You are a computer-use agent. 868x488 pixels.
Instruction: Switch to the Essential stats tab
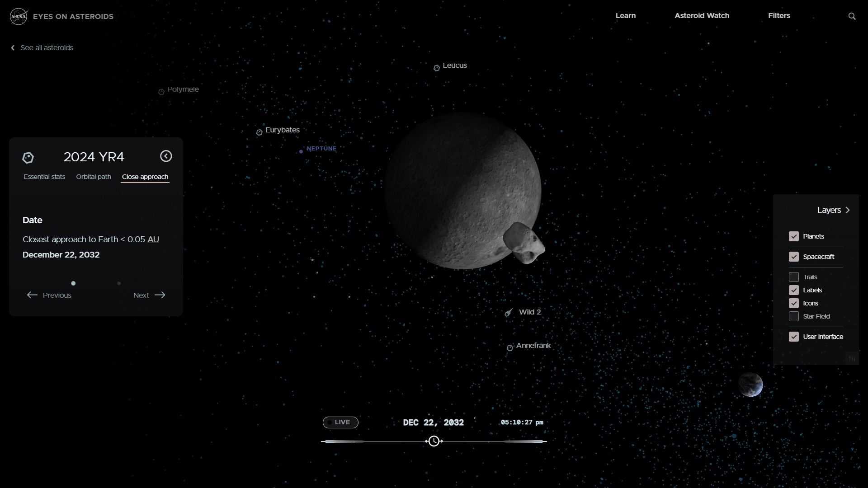click(x=44, y=177)
